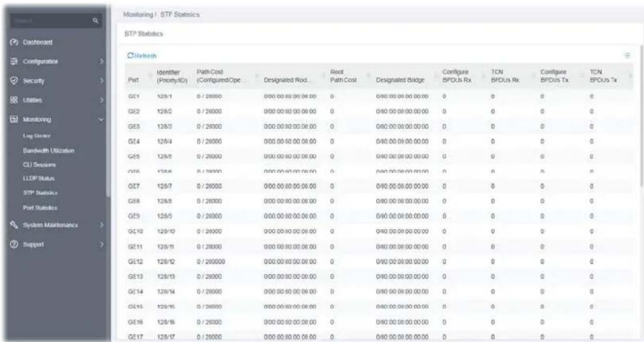Click the Port column header

pyautogui.click(x=133, y=80)
